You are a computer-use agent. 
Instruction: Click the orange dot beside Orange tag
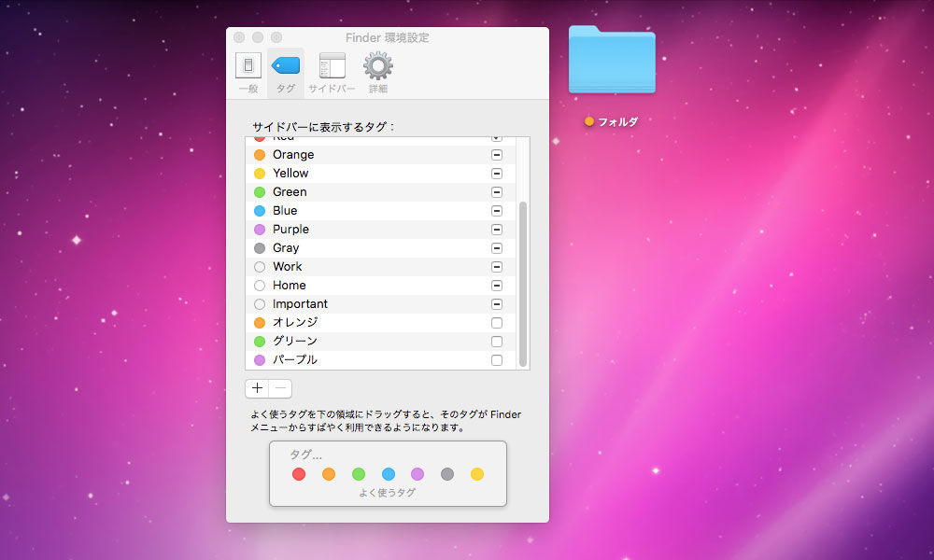tap(260, 155)
